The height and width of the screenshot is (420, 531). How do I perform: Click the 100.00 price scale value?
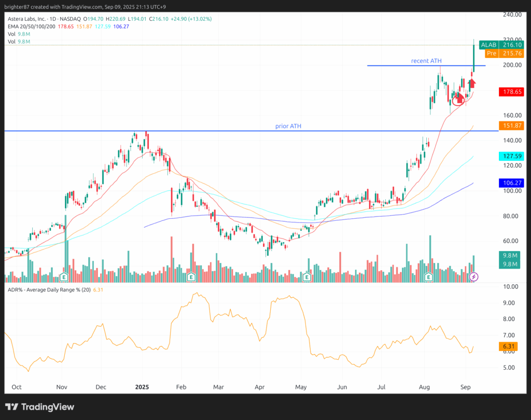(x=512, y=191)
